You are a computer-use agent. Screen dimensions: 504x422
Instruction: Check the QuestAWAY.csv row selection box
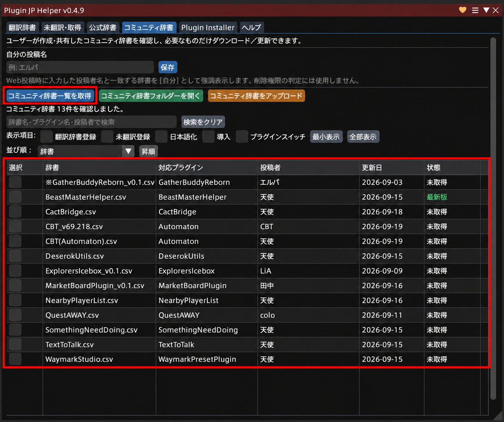coord(15,315)
